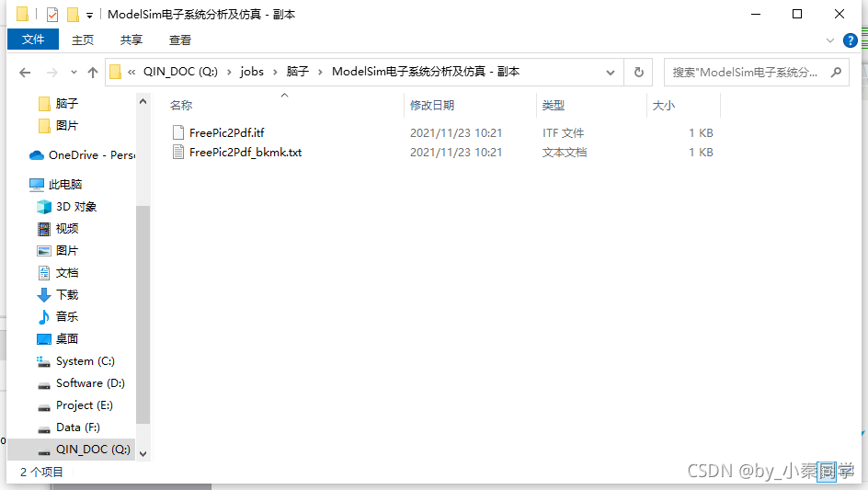The height and width of the screenshot is (490, 868).
Task: Select QIN_DOC (Q:) drive in sidebar
Action: coord(93,449)
